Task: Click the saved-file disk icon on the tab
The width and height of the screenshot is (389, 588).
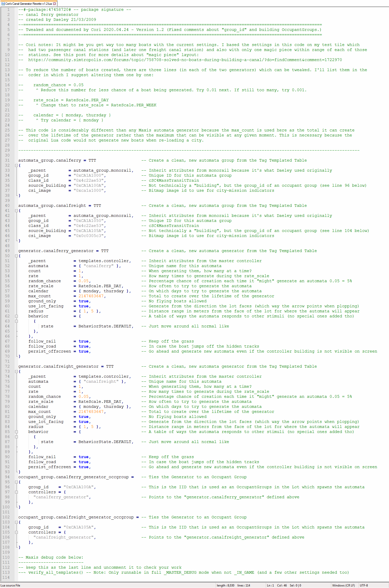Action: pyautogui.click(x=3, y=4)
